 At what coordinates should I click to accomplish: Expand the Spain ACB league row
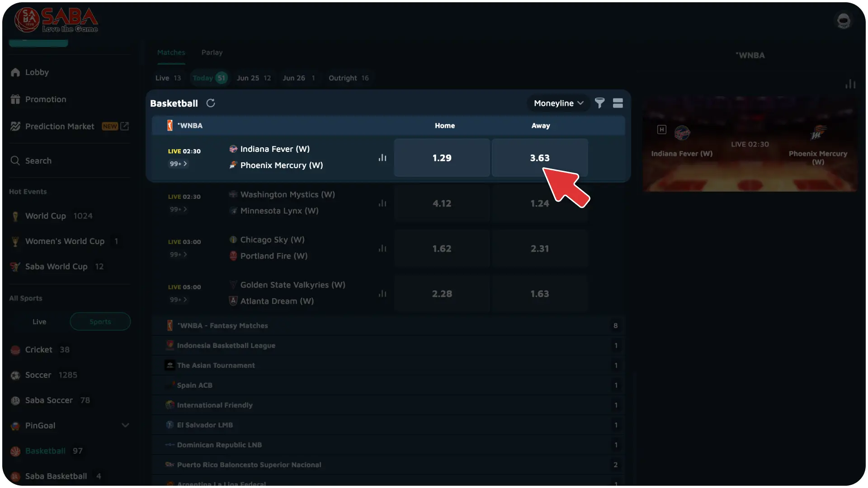click(389, 385)
